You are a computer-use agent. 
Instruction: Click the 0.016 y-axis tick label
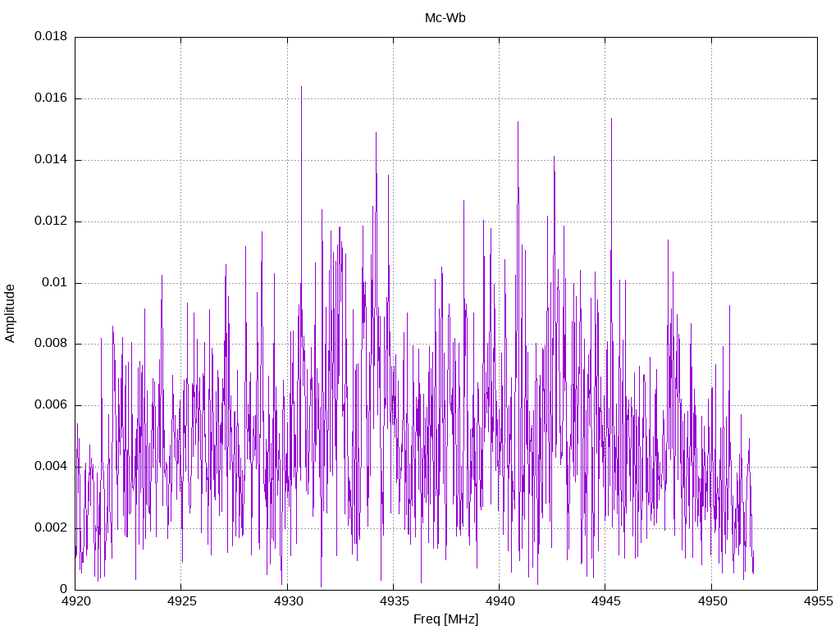(51, 98)
